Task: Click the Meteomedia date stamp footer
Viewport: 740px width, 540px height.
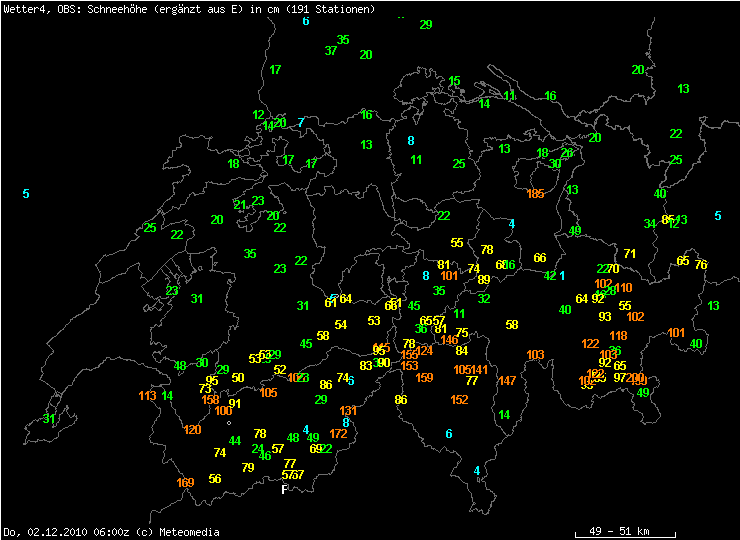Action: [x=111, y=532]
